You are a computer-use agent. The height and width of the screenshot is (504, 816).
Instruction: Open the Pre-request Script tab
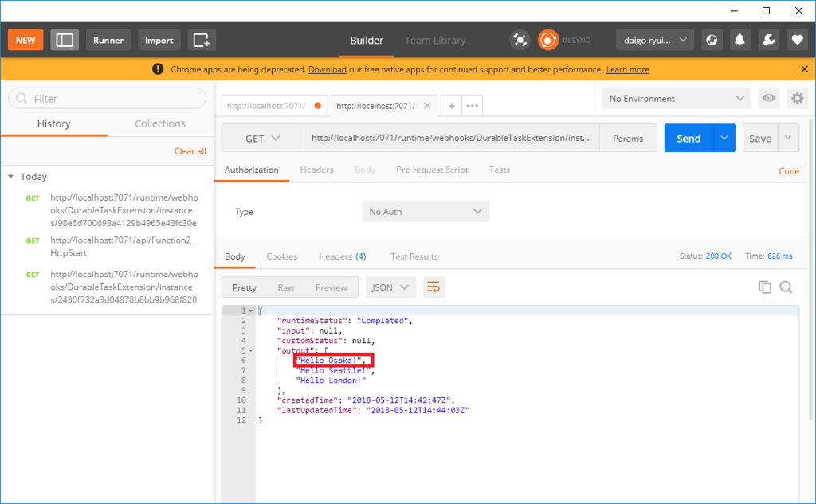click(x=432, y=170)
